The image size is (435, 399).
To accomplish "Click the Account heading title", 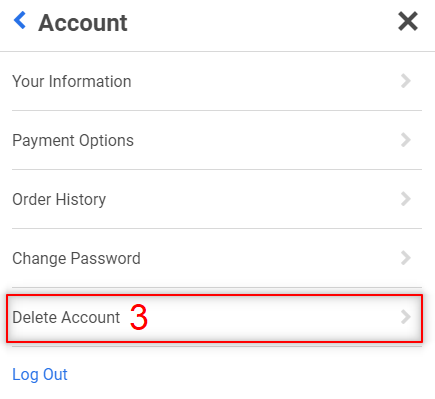I will [x=83, y=23].
